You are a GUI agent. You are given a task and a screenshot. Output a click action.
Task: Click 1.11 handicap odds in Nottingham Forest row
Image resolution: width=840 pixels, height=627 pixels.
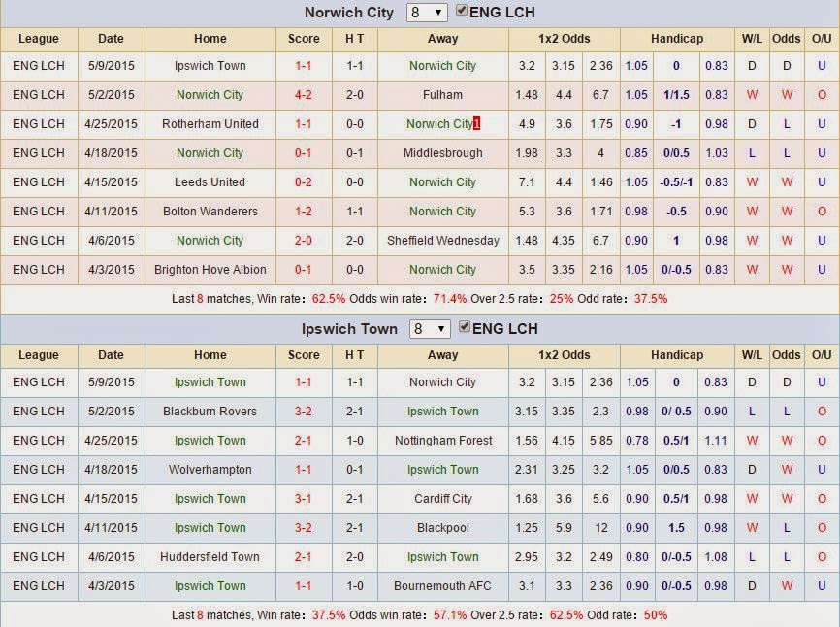click(716, 441)
